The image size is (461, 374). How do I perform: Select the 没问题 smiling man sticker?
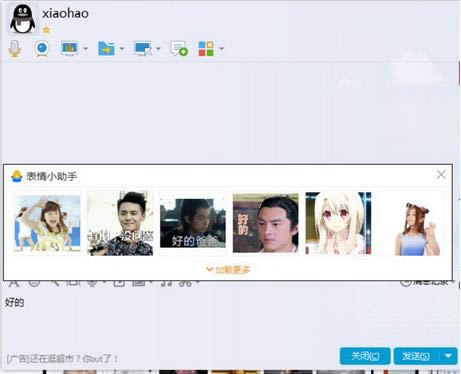(120, 223)
